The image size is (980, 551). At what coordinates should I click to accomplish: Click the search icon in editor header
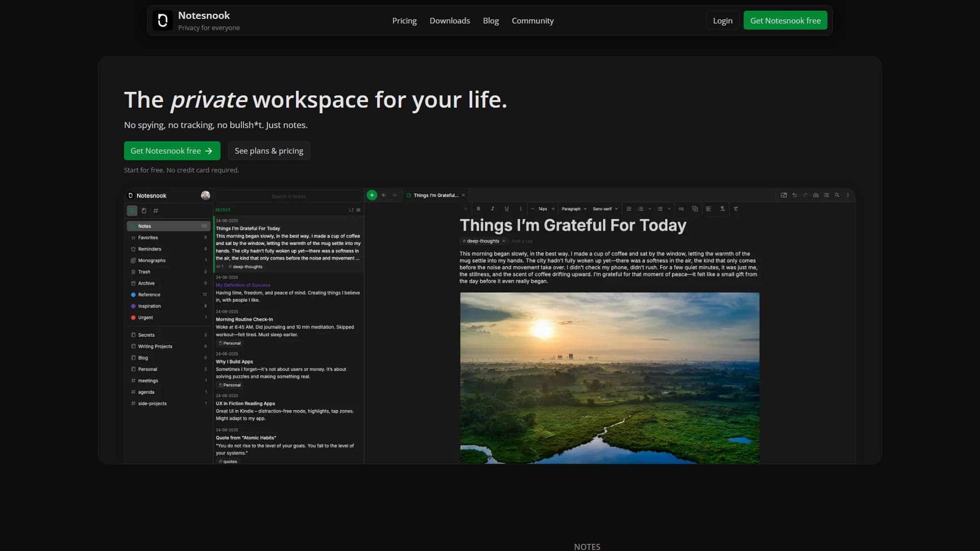pyautogui.click(x=837, y=195)
